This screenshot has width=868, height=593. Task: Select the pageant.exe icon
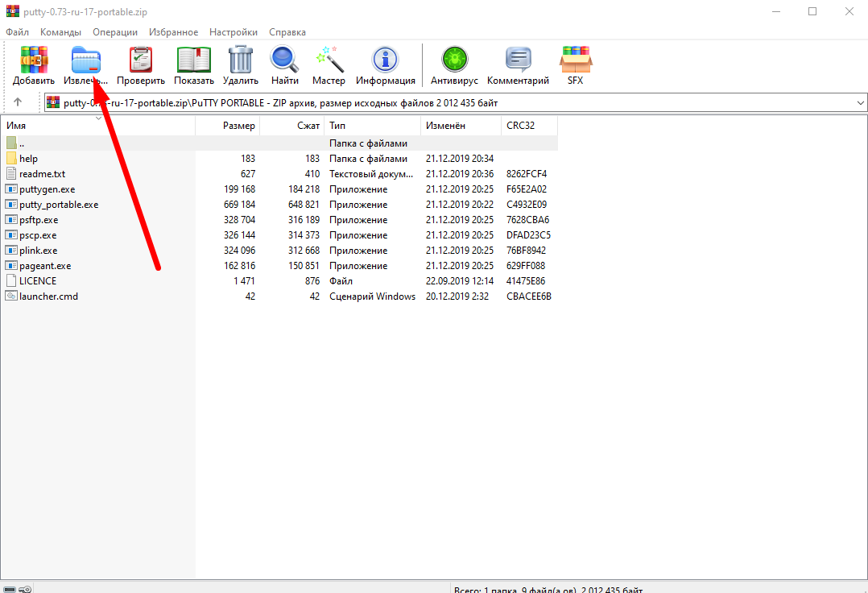point(11,266)
